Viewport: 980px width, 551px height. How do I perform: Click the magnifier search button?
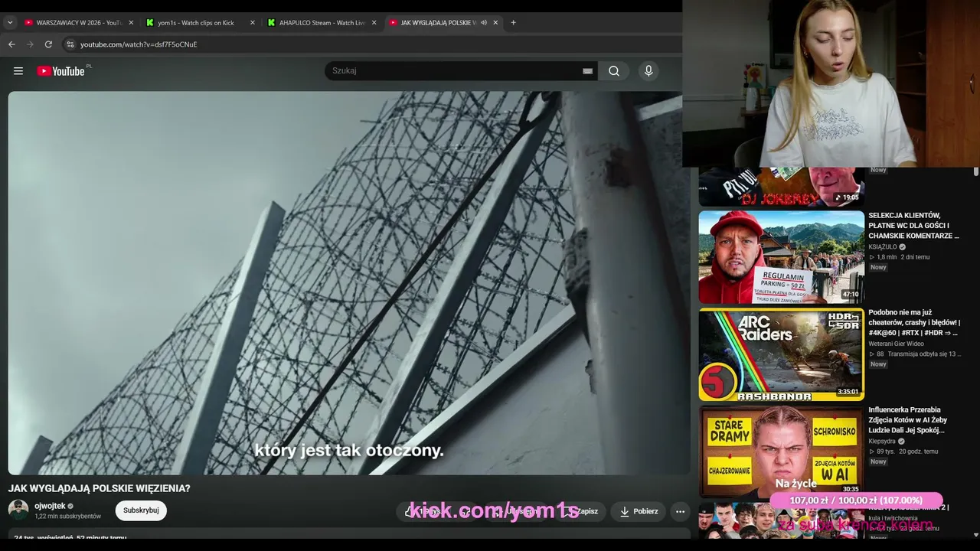614,71
